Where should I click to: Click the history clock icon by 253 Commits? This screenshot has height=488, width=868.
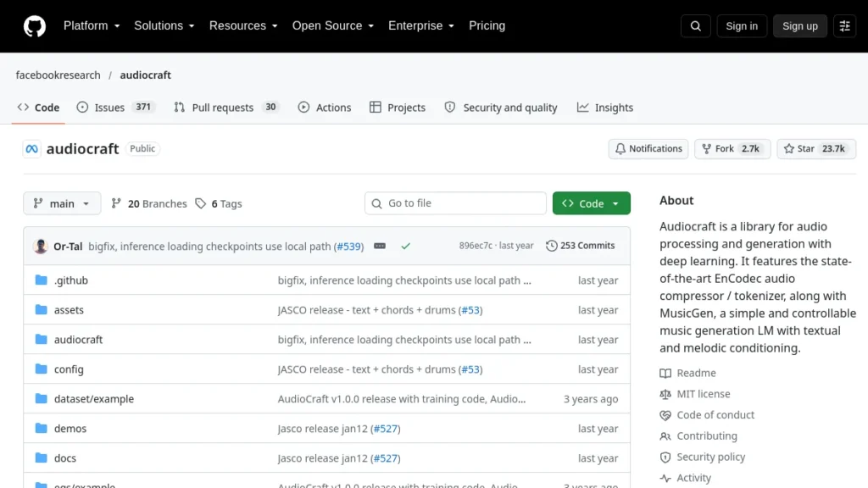coord(551,246)
